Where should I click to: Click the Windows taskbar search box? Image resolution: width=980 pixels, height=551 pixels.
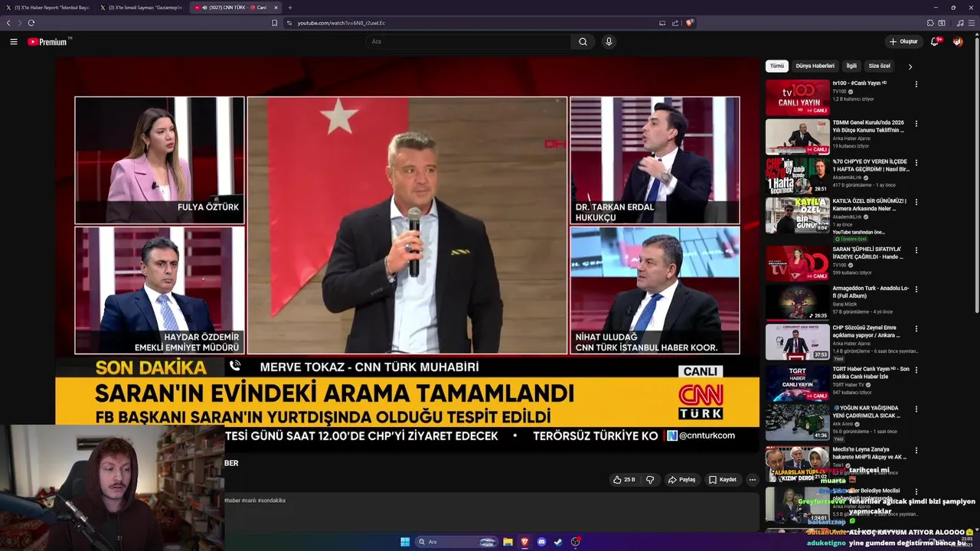tap(457, 542)
